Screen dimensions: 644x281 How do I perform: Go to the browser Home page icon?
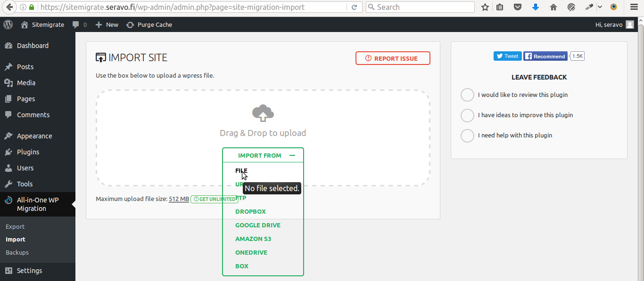[553, 7]
